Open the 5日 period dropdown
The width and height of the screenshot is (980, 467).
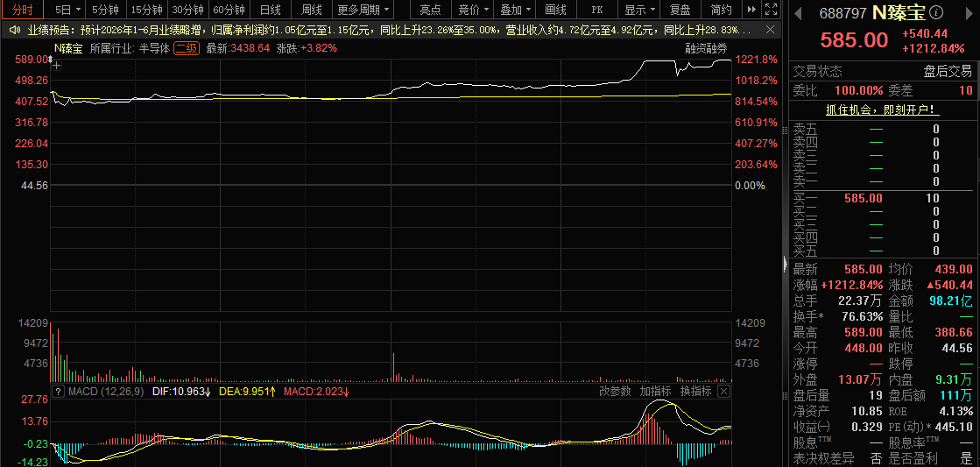pyautogui.click(x=67, y=10)
